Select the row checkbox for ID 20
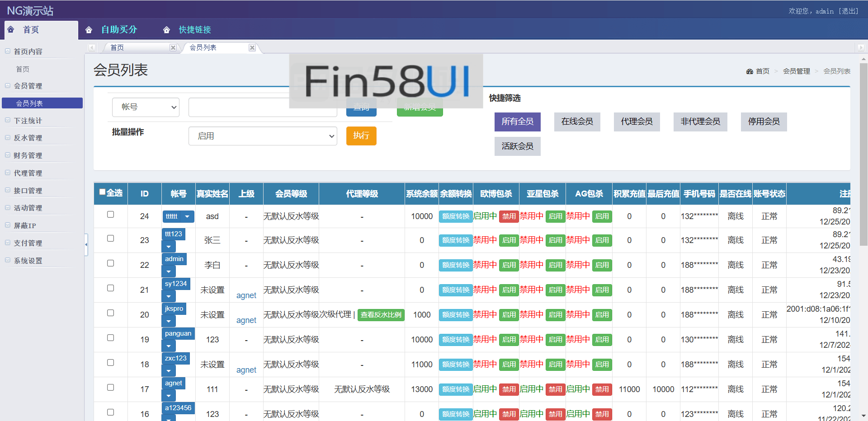The width and height of the screenshot is (868, 421). click(110, 313)
